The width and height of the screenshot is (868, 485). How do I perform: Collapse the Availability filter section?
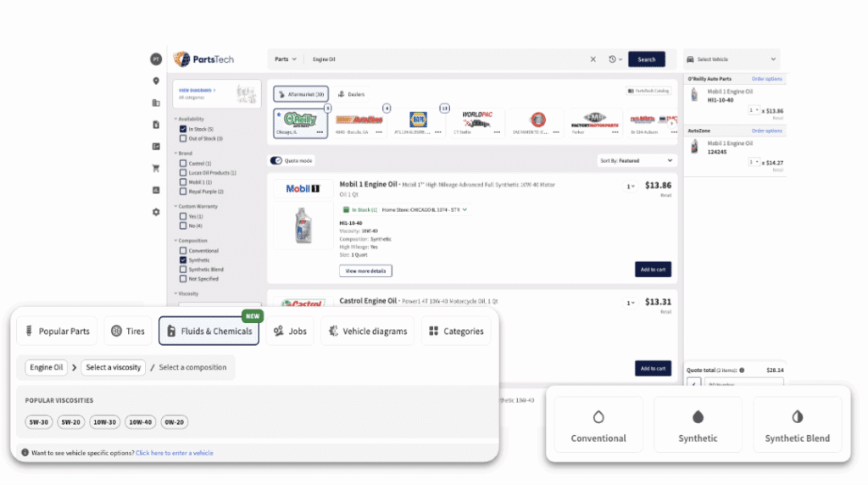click(189, 119)
